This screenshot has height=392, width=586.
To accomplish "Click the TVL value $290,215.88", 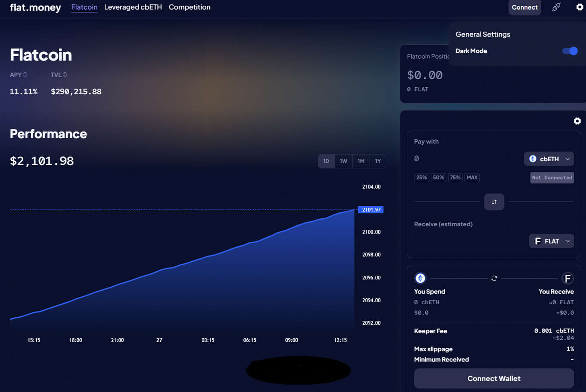I will pos(76,92).
